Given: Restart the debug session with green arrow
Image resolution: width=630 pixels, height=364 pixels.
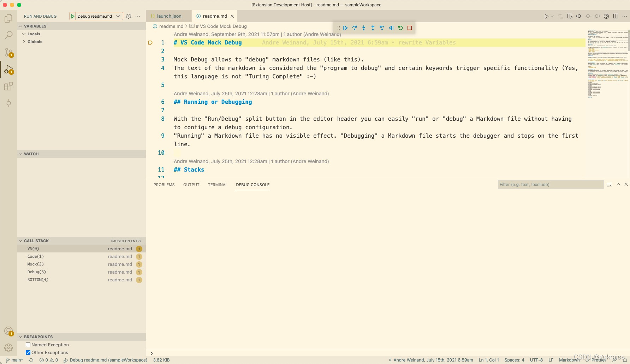Looking at the screenshot, I should pyautogui.click(x=400, y=28).
